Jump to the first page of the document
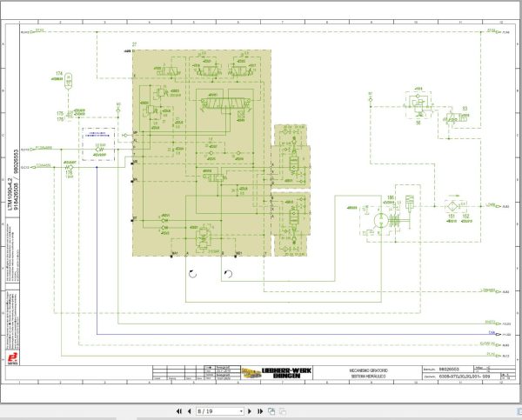This screenshot has width=522, height=420. [x=178, y=411]
